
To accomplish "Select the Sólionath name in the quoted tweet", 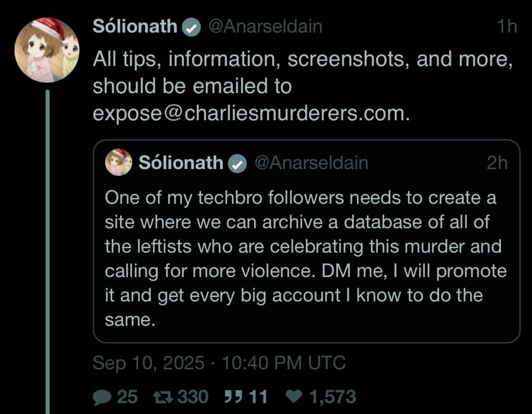I will pyautogui.click(x=181, y=163).
